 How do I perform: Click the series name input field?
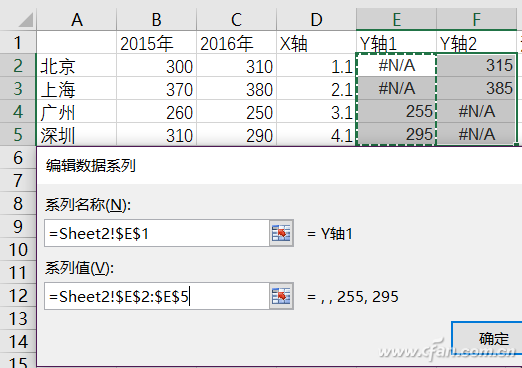tap(157, 233)
